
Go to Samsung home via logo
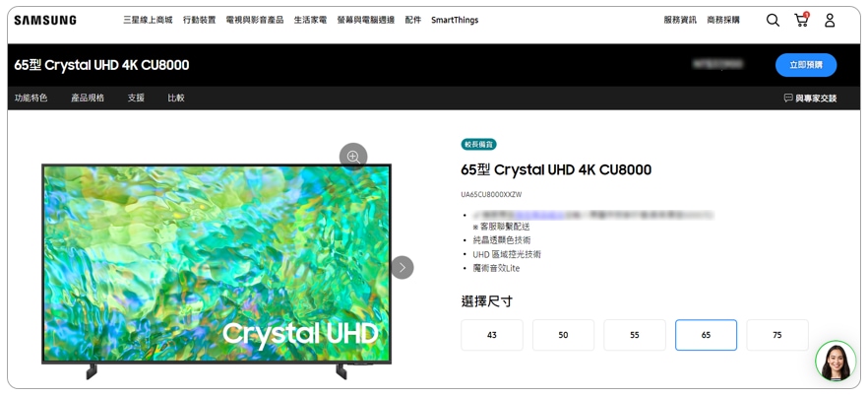[45, 21]
